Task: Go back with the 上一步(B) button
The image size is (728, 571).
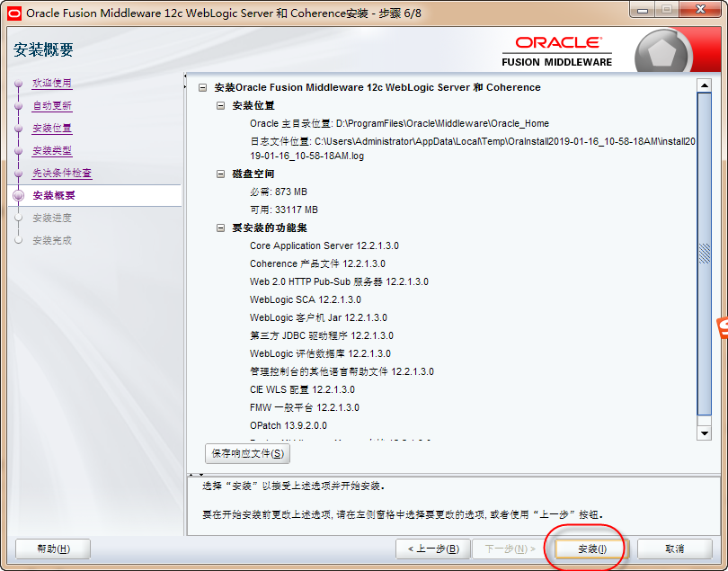Action: click(x=433, y=549)
